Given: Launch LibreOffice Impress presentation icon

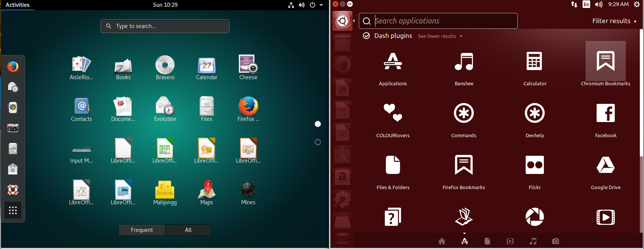Looking at the screenshot, I should [248, 148].
